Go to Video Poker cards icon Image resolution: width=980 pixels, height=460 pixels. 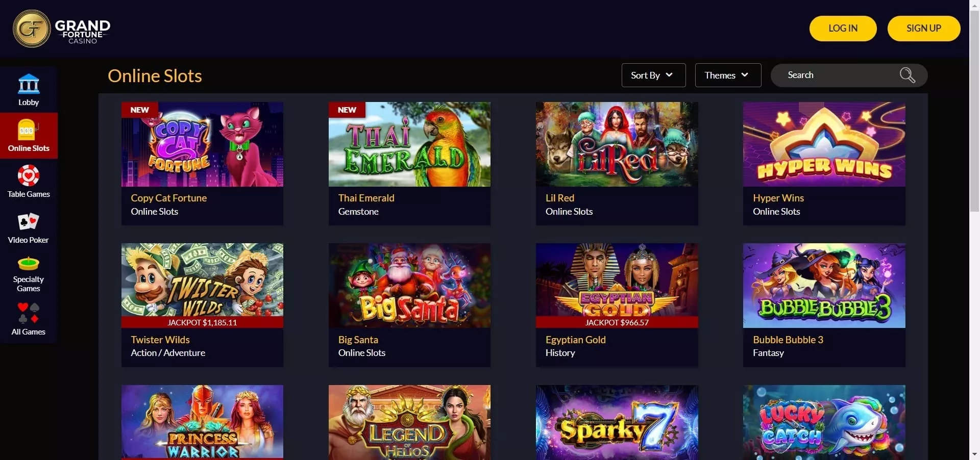click(x=29, y=222)
